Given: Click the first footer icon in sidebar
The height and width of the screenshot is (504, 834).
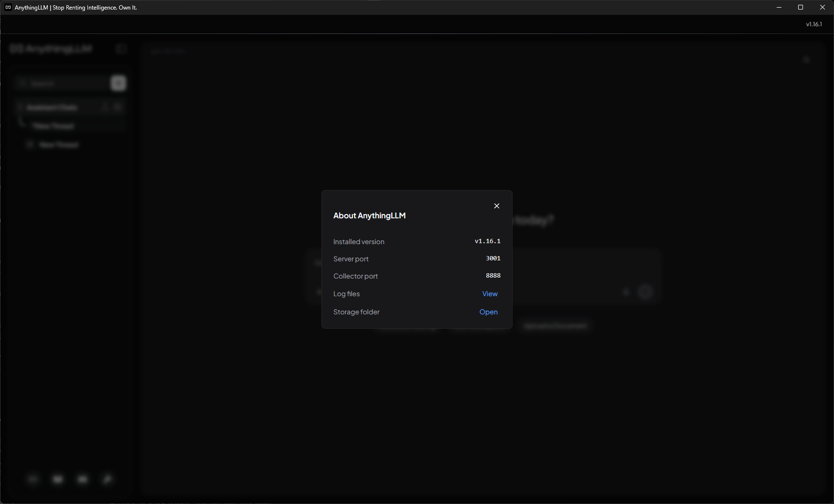Looking at the screenshot, I should click(x=33, y=479).
